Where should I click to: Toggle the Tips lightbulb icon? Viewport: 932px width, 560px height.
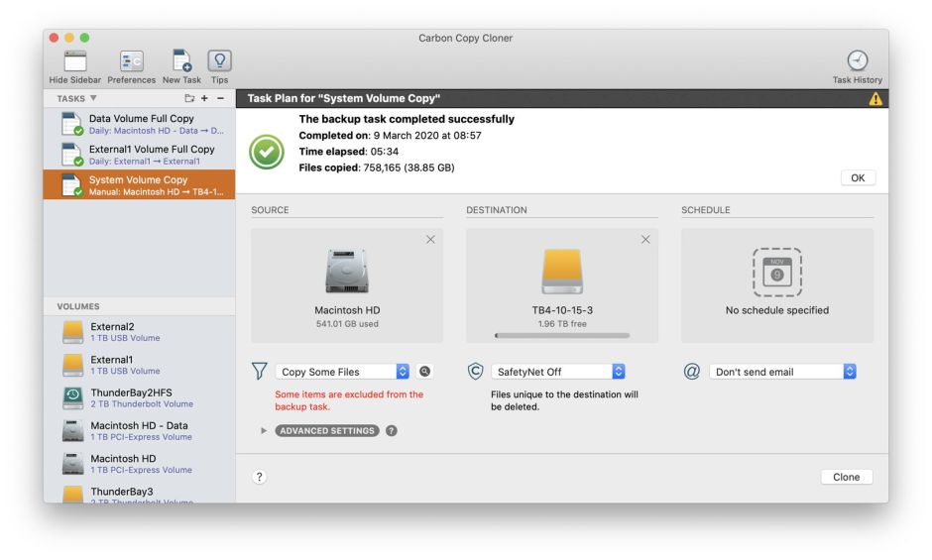coord(219,61)
